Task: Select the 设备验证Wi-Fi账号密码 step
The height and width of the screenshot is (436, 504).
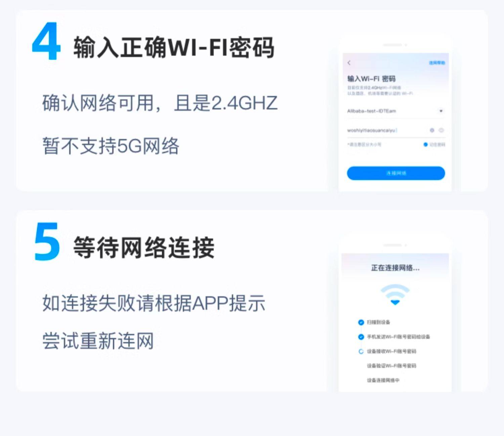Action: pyautogui.click(x=391, y=366)
